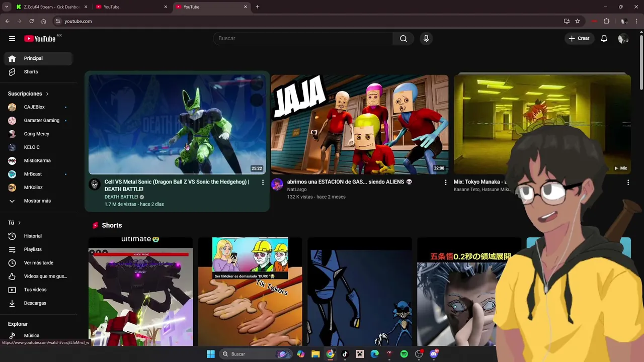
Task: Select Principal in sidebar
Action: point(38,58)
